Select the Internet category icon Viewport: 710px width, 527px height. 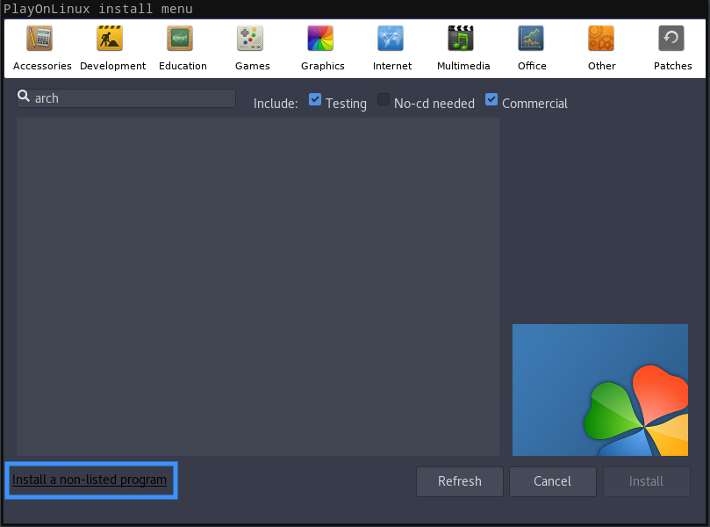click(390, 38)
